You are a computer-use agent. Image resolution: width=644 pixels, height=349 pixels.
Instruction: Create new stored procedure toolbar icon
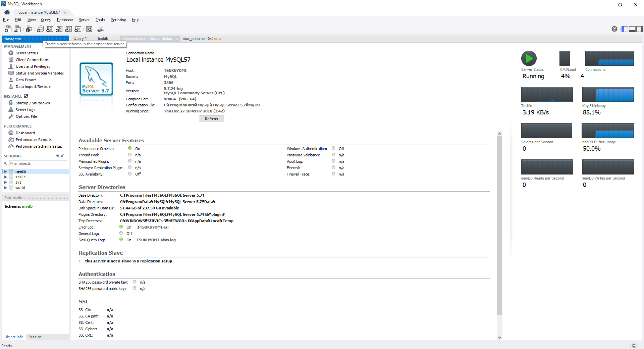point(68,29)
